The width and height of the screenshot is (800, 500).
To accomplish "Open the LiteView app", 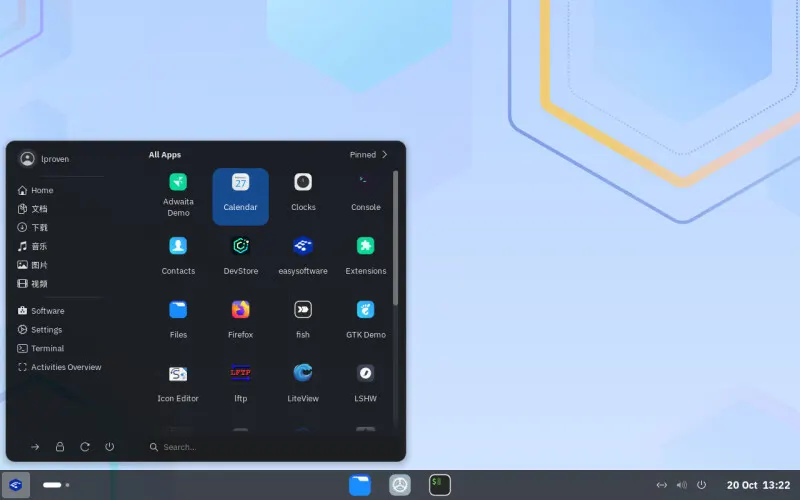I will pyautogui.click(x=303, y=384).
